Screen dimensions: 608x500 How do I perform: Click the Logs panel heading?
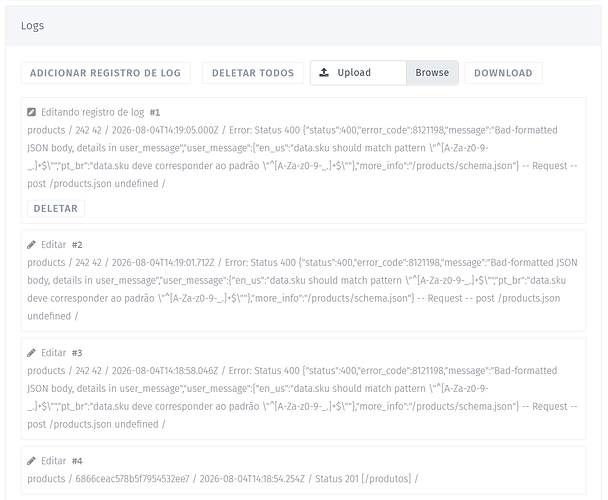(33, 26)
